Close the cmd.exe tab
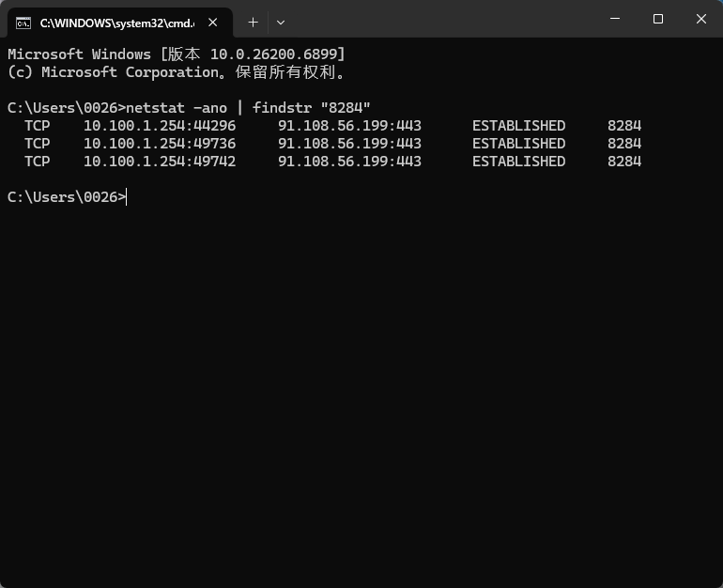Viewport: 723px width, 588px height. [213, 22]
